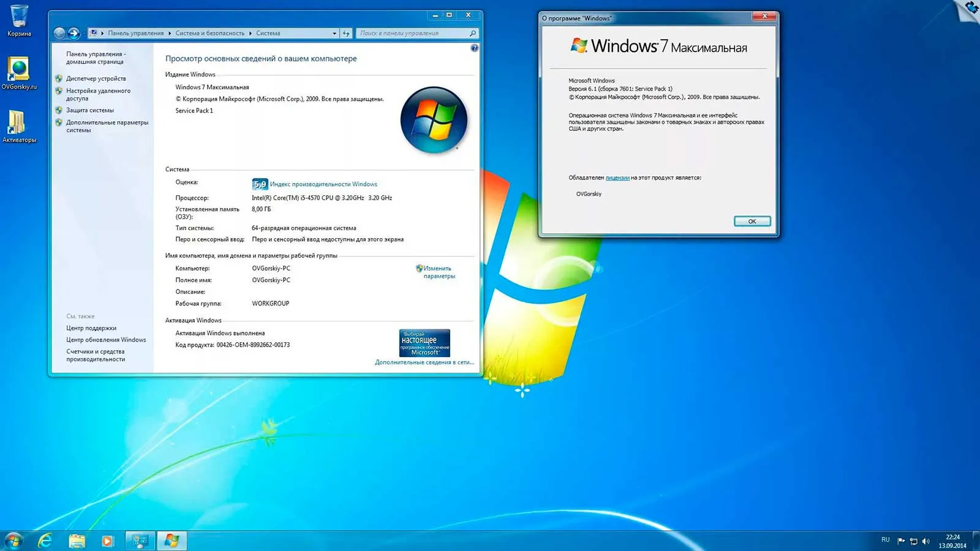This screenshot has height=551, width=980.
Task: Open Центр обновления Windows link
Action: 106,340
